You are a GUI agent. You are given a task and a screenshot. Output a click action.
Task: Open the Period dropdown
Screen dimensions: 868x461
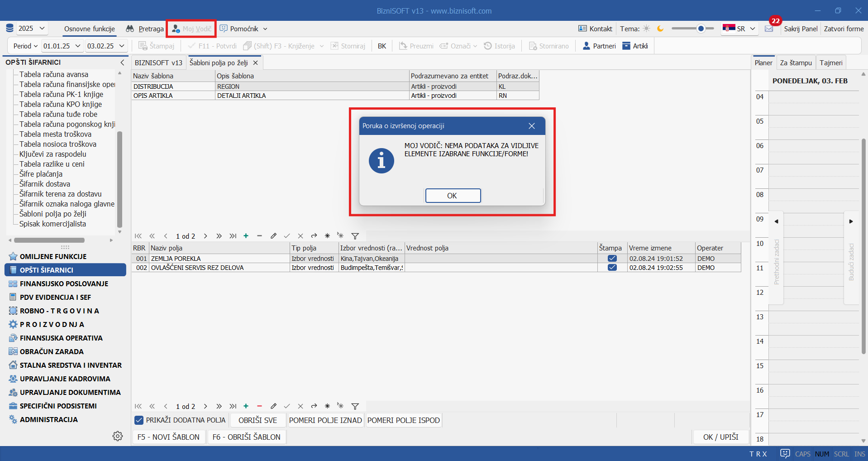point(25,46)
